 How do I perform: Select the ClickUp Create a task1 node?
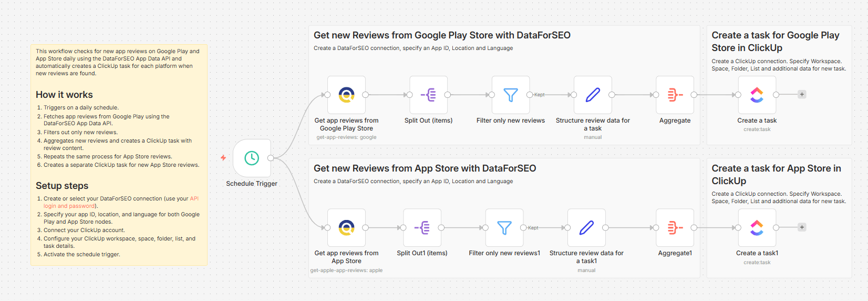(x=757, y=227)
